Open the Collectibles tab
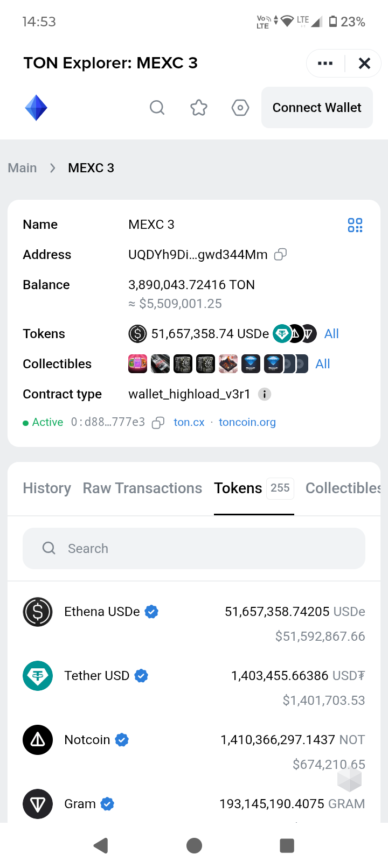 point(343,488)
